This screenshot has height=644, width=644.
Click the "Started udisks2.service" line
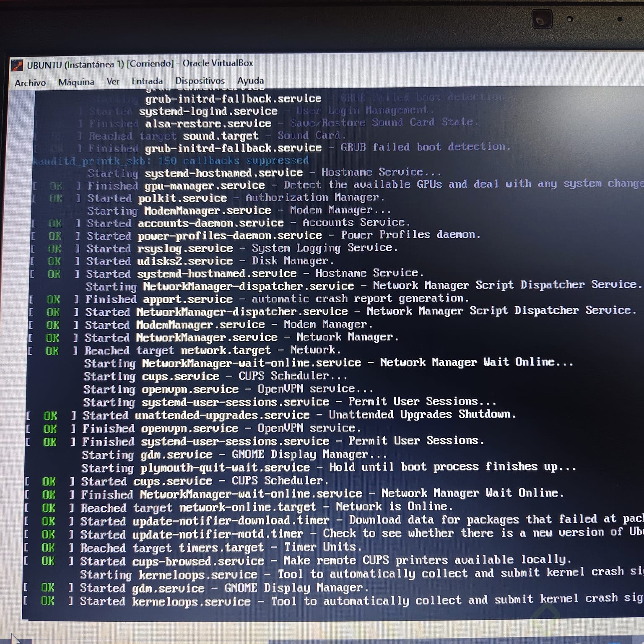pos(182,261)
